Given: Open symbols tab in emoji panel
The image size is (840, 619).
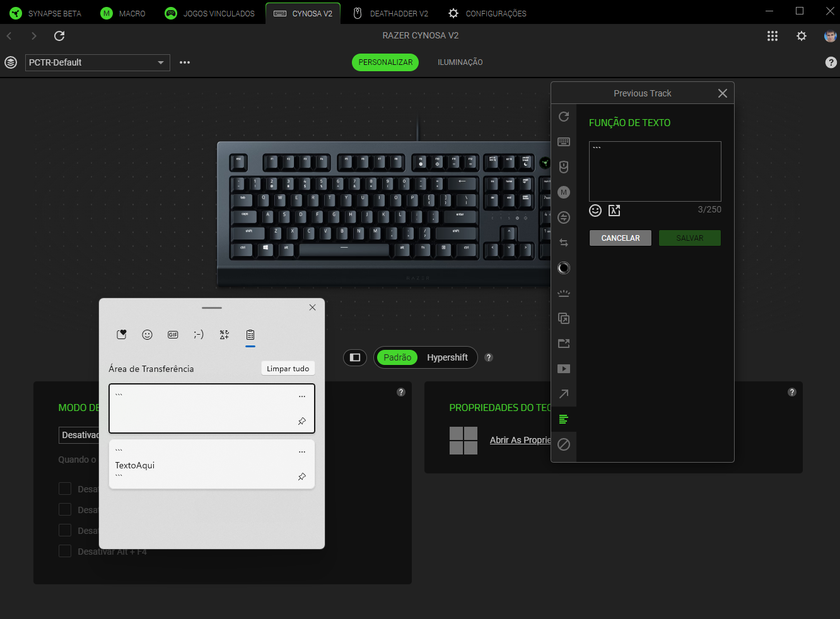Looking at the screenshot, I should point(225,335).
